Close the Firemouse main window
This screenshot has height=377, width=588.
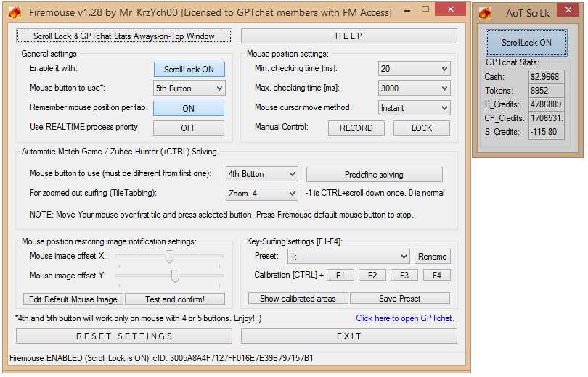pos(450,9)
